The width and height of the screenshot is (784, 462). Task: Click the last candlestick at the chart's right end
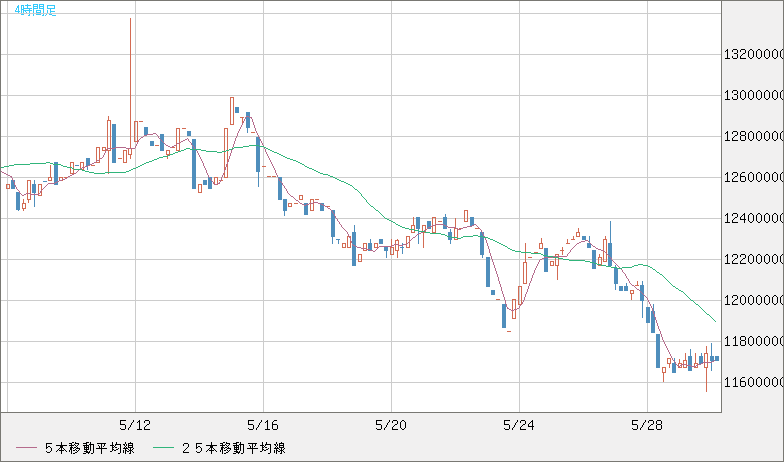click(717, 358)
